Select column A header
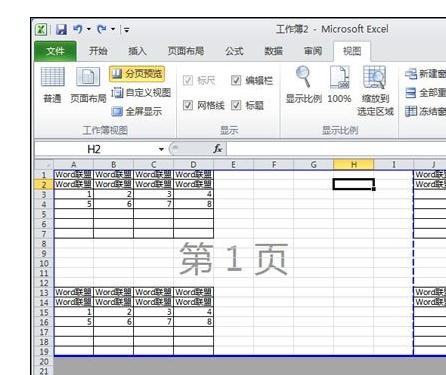Image resolution: width=446 pixels, height=375 pixels. point(74,164)
